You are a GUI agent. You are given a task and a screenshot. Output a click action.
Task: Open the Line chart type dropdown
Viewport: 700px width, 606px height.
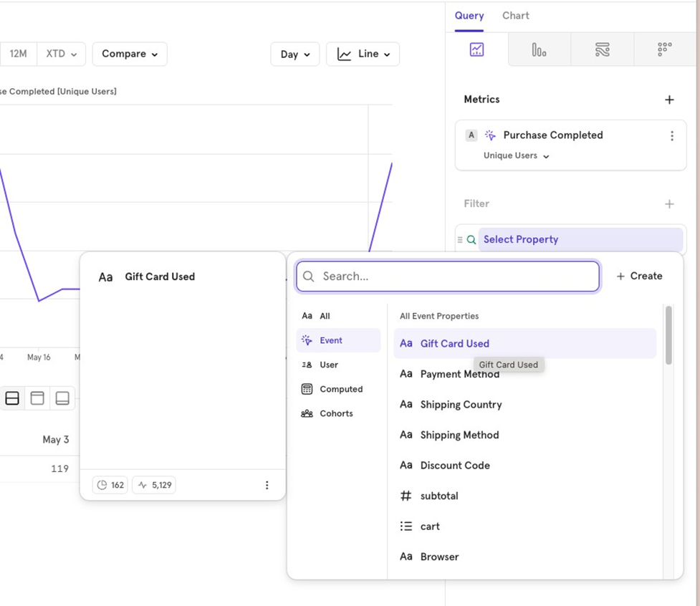click(363, 54)
